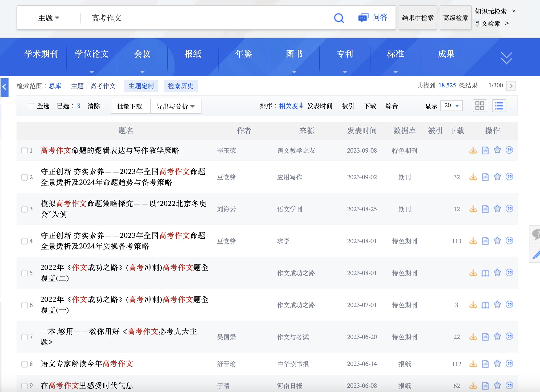This screenshot has width=540, height=392.
Task: Open HTML reading for result 2
Action: pos(485,177)
